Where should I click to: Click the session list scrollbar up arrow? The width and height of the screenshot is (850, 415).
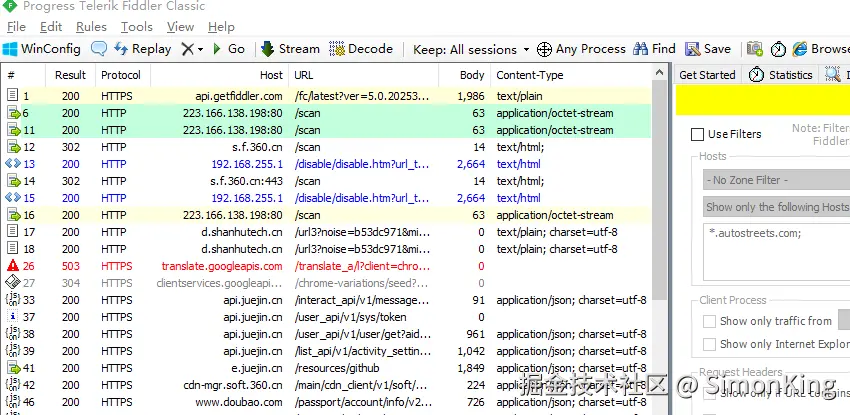point(659,72)
